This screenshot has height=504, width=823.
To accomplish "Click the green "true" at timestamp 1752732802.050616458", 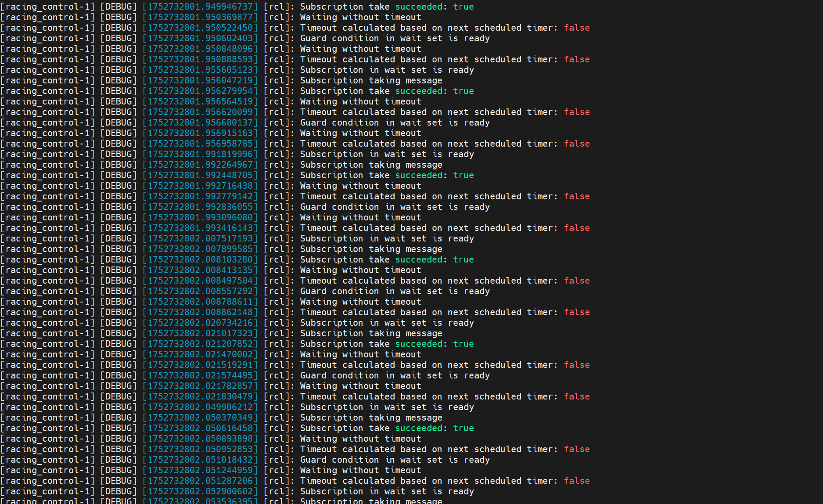I will [464, 428].
